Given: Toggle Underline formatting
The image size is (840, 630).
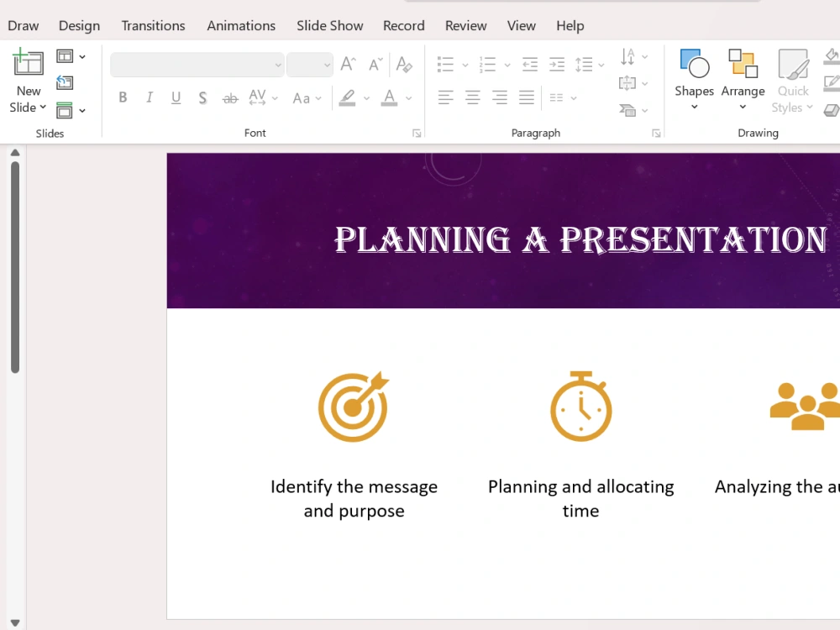Looking at the screenshot, I should coord(176,97).
